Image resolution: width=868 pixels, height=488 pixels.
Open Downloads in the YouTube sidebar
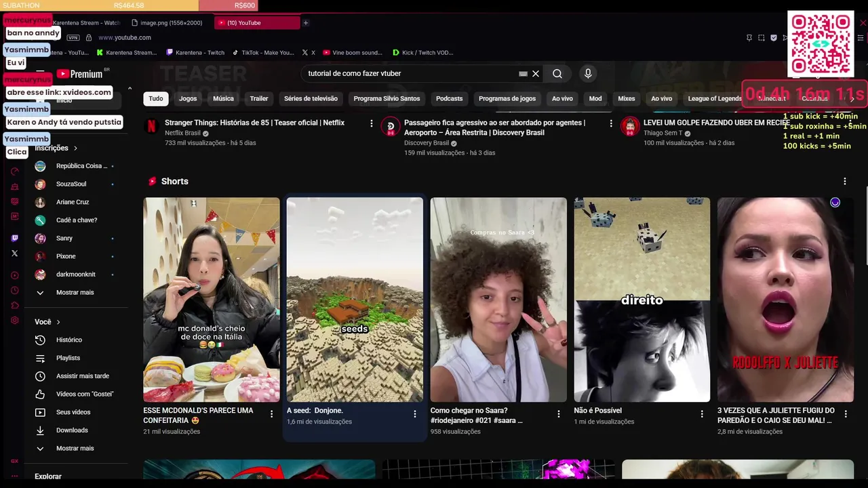click(x=76, y=430)
